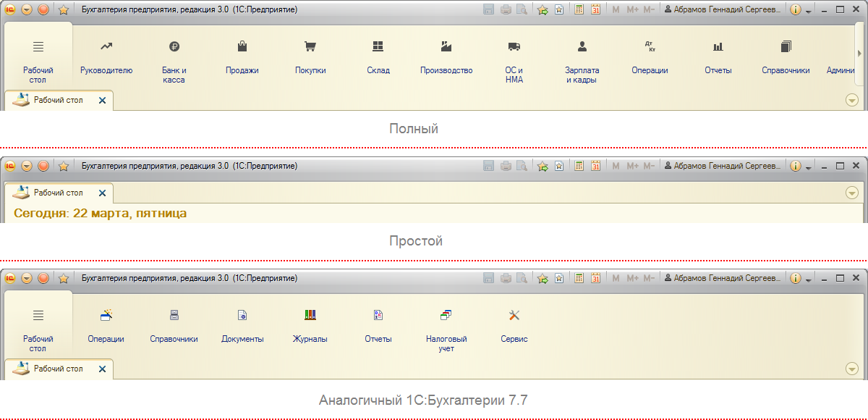Open the Журналы section
Image resolution: width=868 pixels, height=420 pixels.
tap(310, 326)
